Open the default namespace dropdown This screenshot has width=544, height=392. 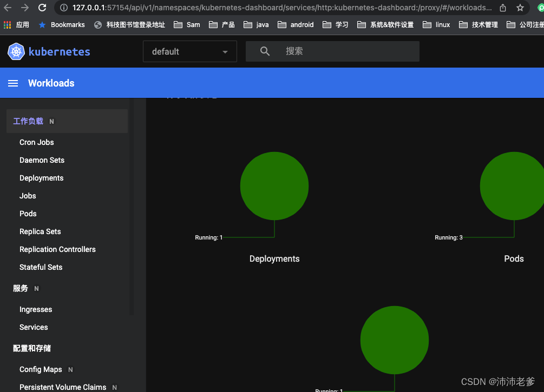click(x=189, y=51)
